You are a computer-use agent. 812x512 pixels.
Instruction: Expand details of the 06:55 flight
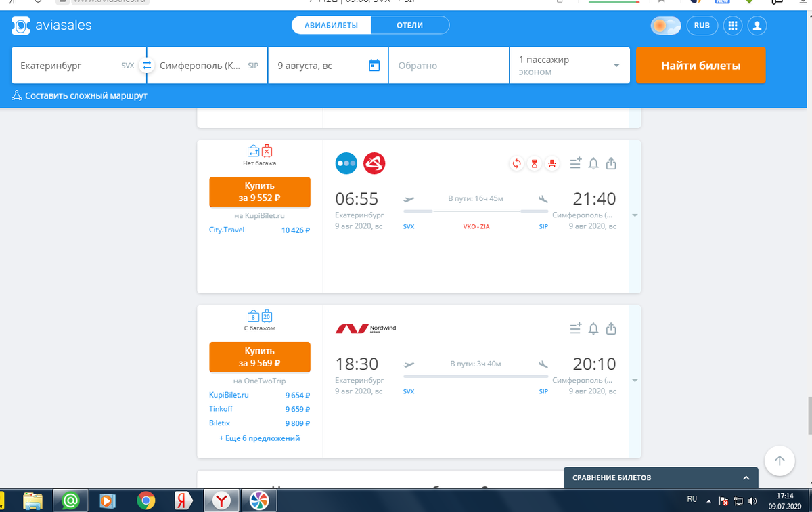pyautogui.click(x=634, y=215)
